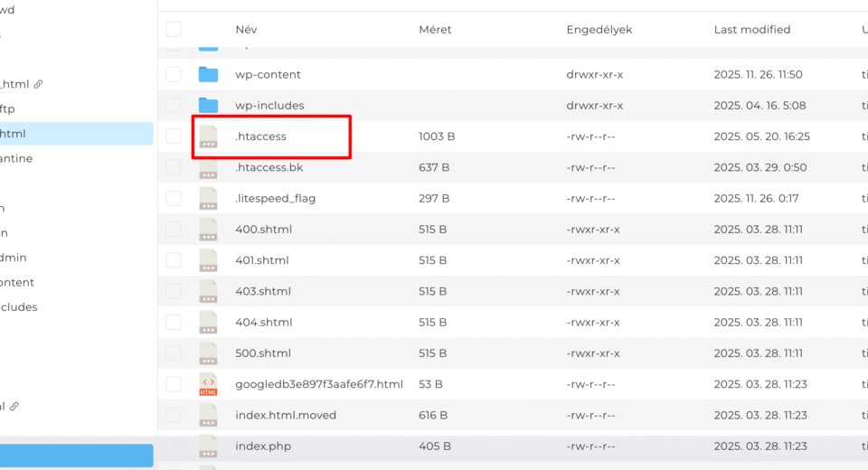Image resolution: width=868 pixels, height=470 pixels.
Task: Click the 404.shtml file icon
Action: 209,322
